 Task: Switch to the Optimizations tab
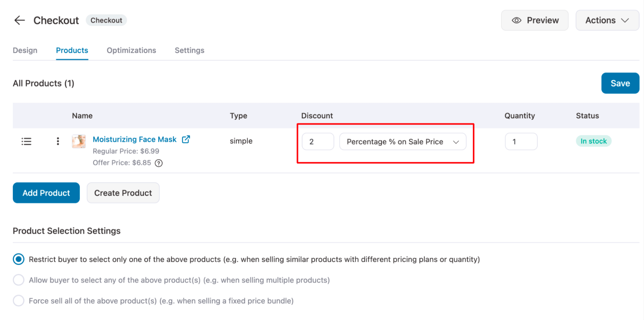coord(131,50)
